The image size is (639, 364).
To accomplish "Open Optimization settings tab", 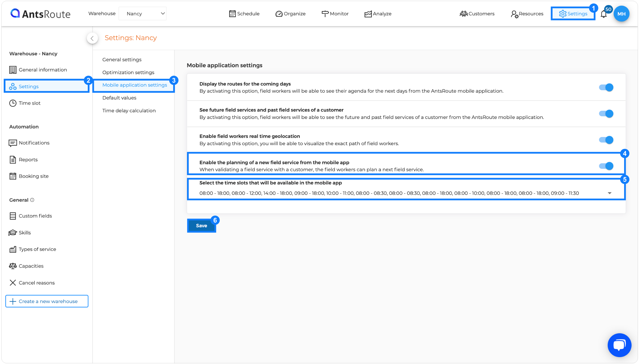I will [x=128, y=72].
